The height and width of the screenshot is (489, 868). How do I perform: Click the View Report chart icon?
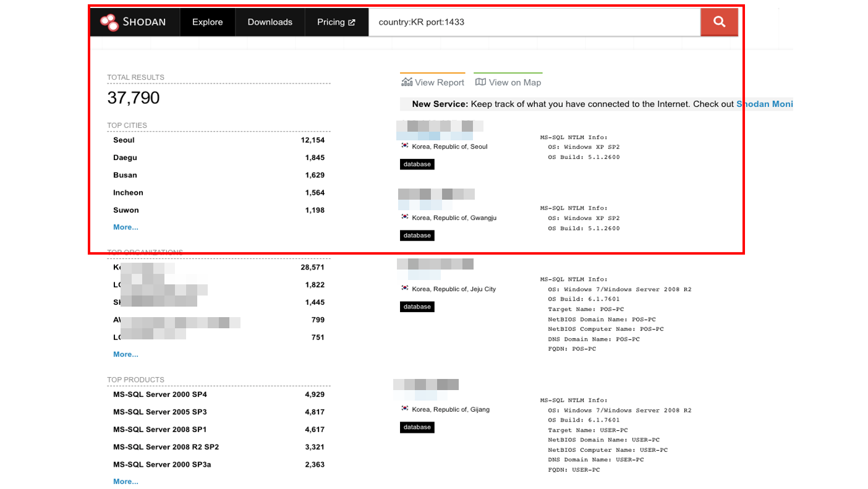(x=407, y=82)
